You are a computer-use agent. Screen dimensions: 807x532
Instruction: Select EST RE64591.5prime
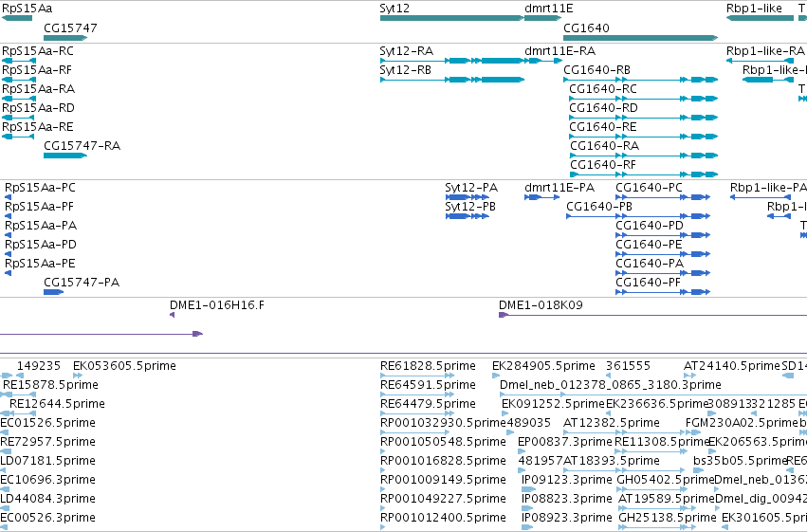tap(428, 385)
